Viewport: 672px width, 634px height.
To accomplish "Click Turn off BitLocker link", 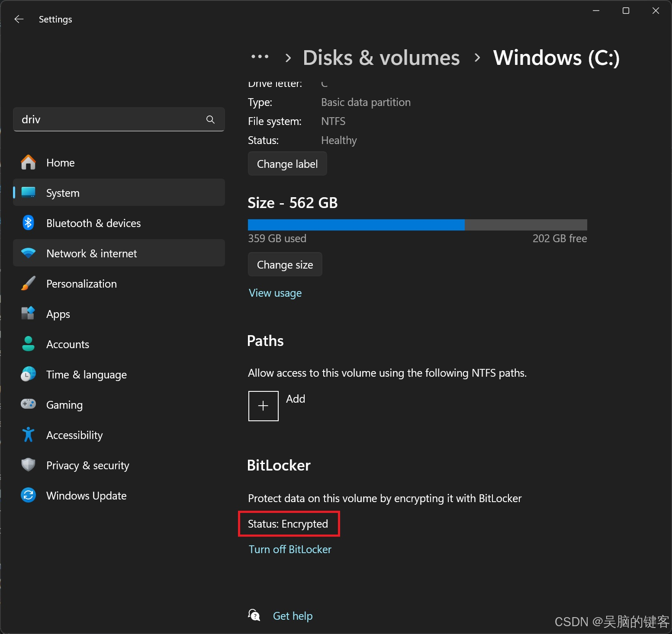I will coord(290,549).
